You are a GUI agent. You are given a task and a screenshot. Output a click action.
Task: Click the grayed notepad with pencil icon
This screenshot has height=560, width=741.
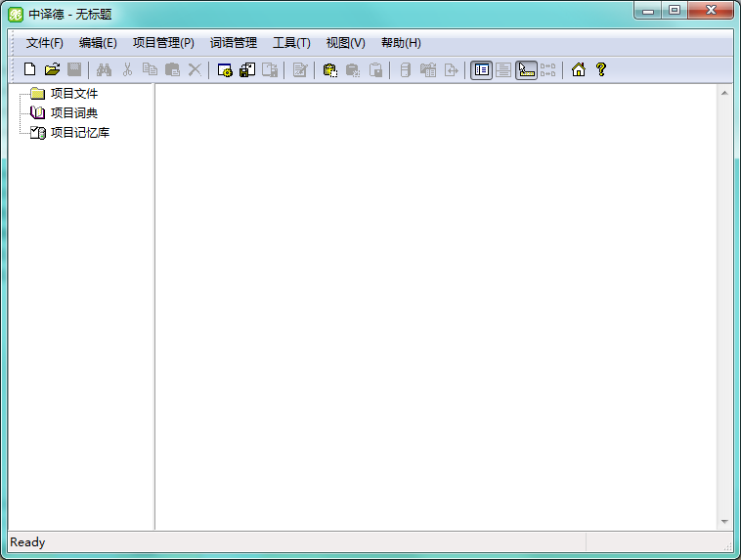click(x=299, y=70)
